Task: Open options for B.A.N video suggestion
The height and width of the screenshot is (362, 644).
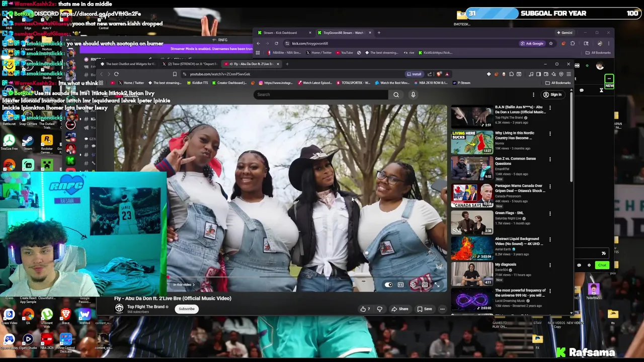Action: click(x=550, y=108)
